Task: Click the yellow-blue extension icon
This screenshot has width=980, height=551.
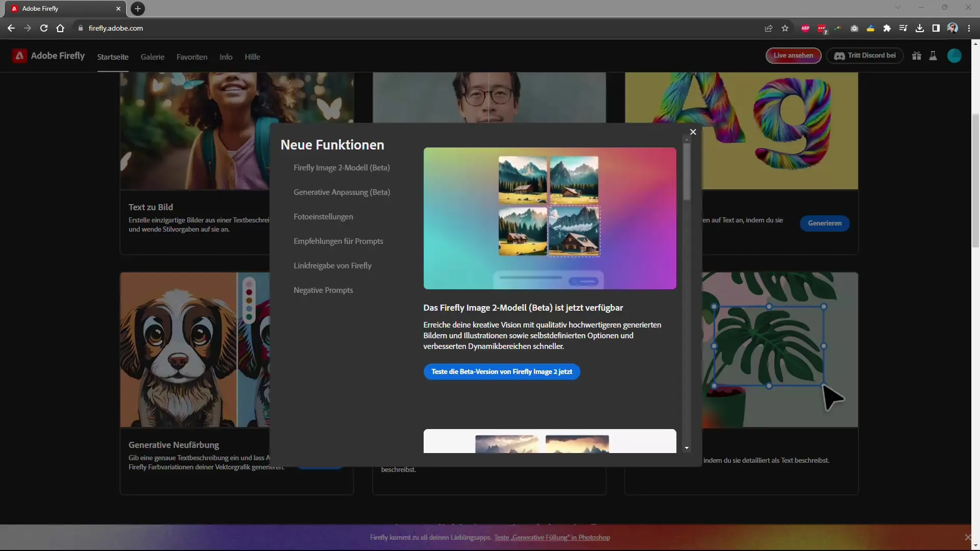Action: tap(870, 28)
